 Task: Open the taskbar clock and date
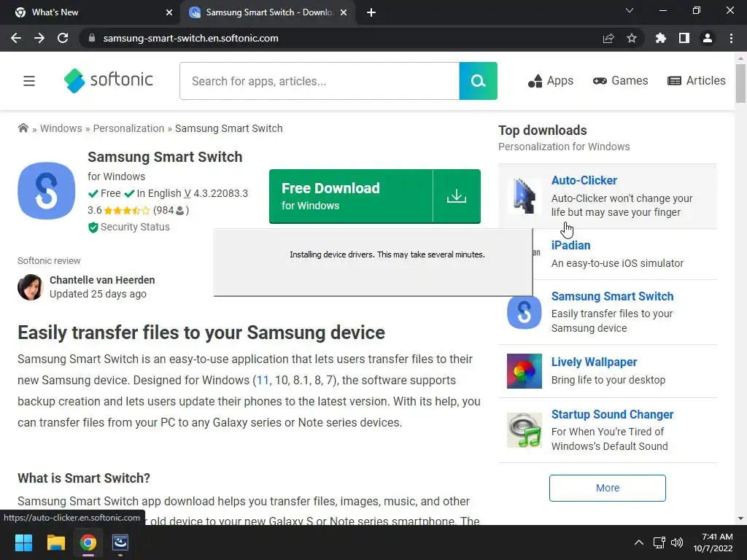[x=713, y=542]
